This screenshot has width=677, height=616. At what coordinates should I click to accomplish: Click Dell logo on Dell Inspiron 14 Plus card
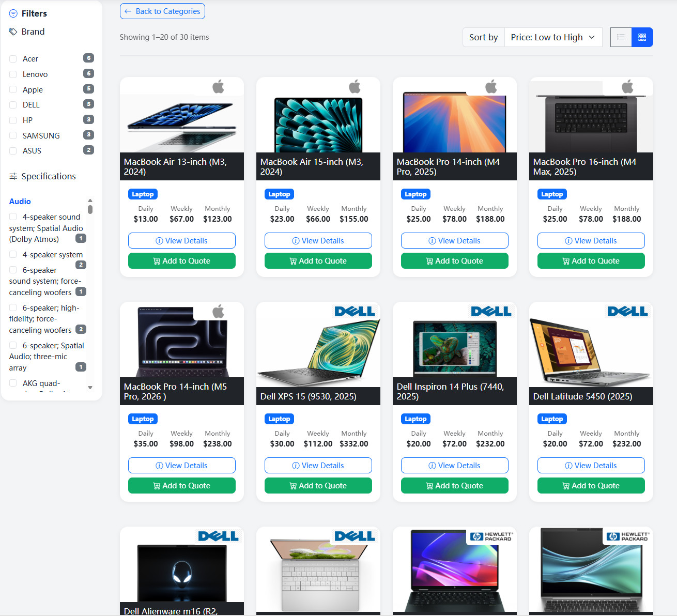pyautogui.click(x=491, y=311)
